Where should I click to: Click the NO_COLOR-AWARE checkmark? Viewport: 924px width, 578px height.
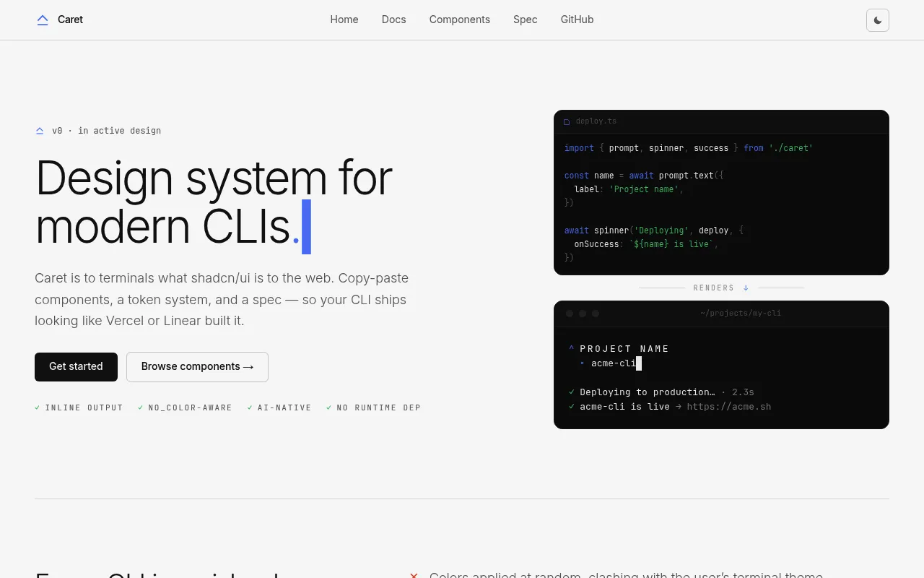141,407
